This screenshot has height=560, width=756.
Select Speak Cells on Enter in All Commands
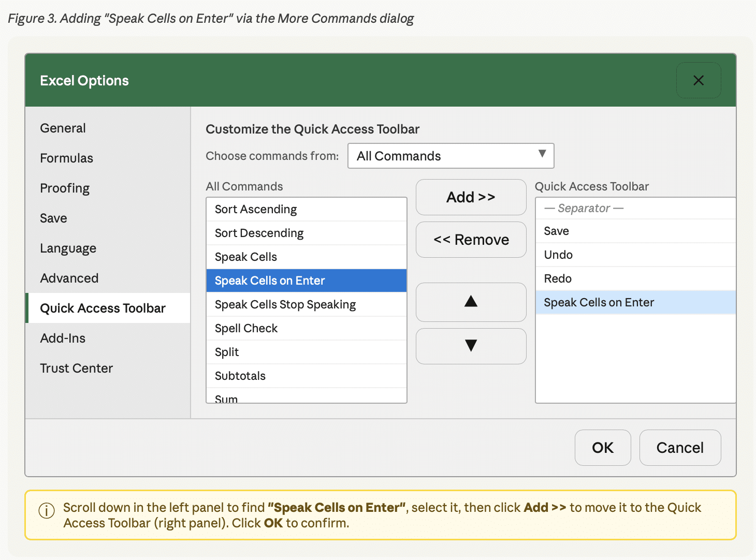pos(307,281)
